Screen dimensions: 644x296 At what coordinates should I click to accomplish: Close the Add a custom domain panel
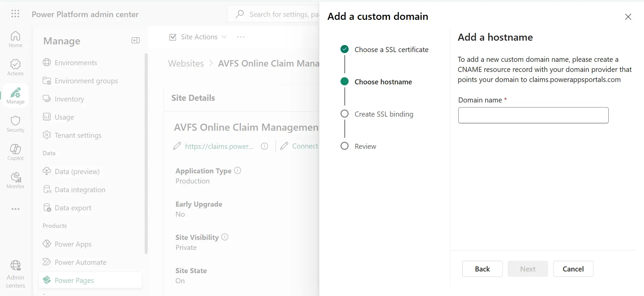pos(628,17)
